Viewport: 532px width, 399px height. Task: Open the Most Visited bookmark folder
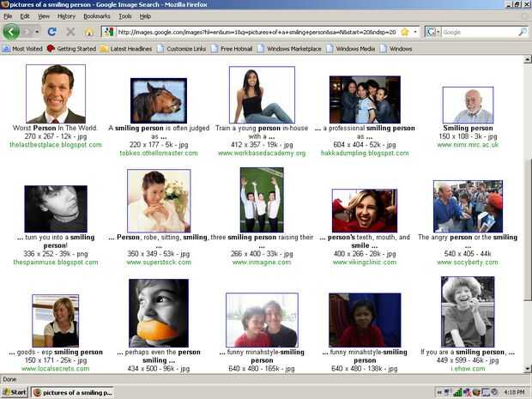pyautogui.click(x=22, y=49)
